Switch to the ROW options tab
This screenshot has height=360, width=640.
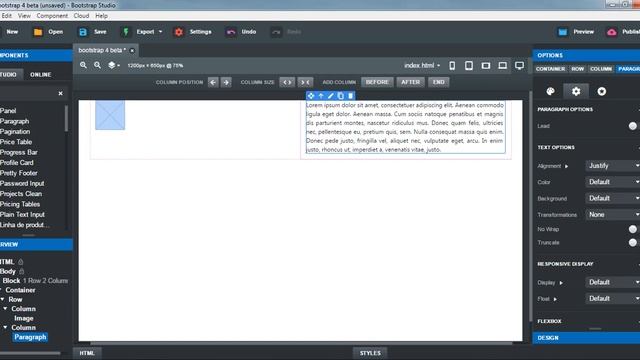pyautogui.click(x=578, y=69)
